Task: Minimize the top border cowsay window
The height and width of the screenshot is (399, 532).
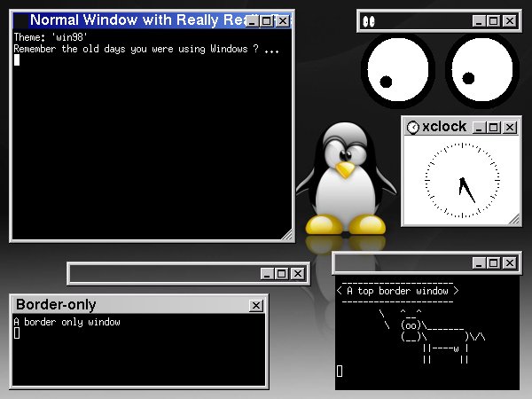Action: pos(479,263)
